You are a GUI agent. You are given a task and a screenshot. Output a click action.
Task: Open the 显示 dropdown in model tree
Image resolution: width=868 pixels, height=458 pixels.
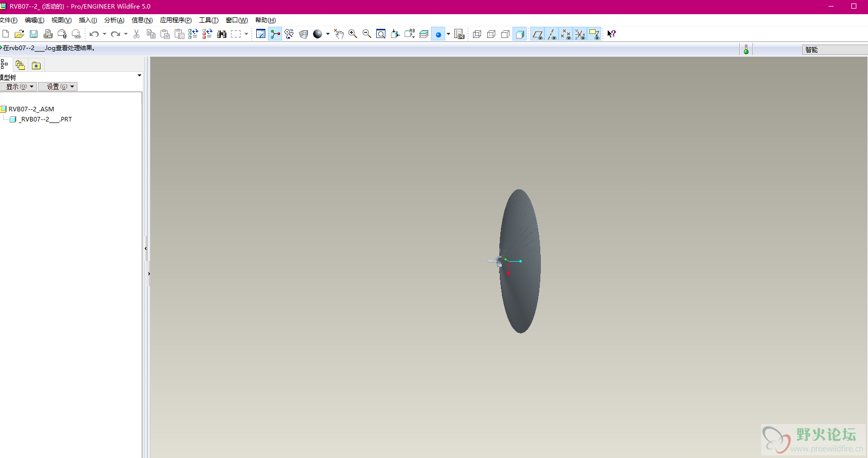click(18, 87)
